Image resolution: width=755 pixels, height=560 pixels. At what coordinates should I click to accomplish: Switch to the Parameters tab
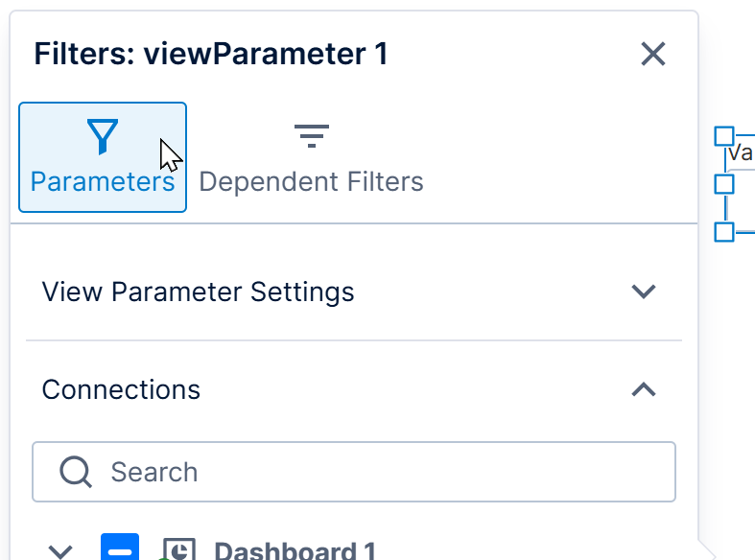point(103,157)
